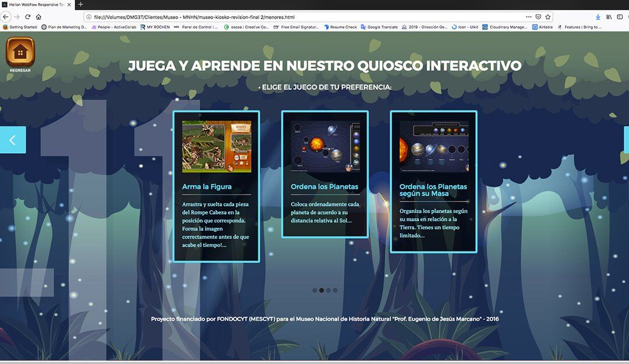Open the Ordena los Planetas title link

point(324,187)
